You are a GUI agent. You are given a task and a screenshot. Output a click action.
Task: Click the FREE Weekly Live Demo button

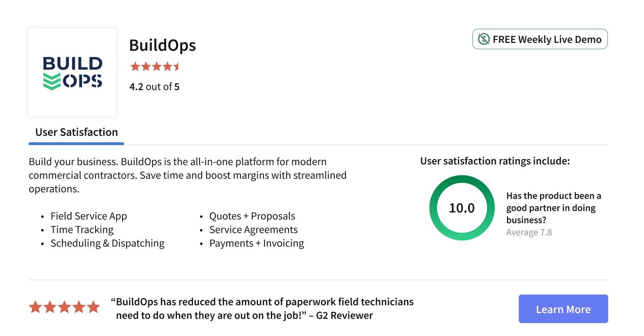(x=539, y=39)
